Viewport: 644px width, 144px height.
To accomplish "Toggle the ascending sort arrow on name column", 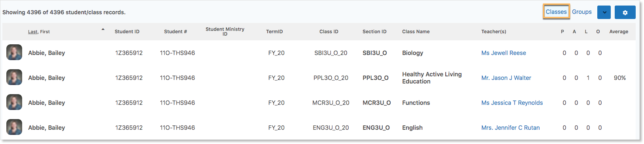I will [x=103, y=29].
